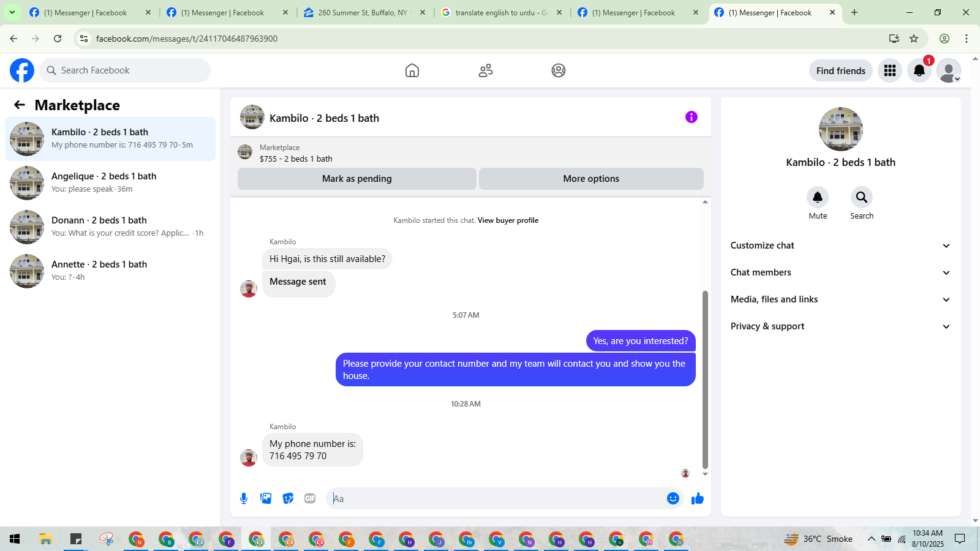Expand Privacy & support section
Image resolution: width=980 pixels, height=551 pixels.
[x=840, y=326]
